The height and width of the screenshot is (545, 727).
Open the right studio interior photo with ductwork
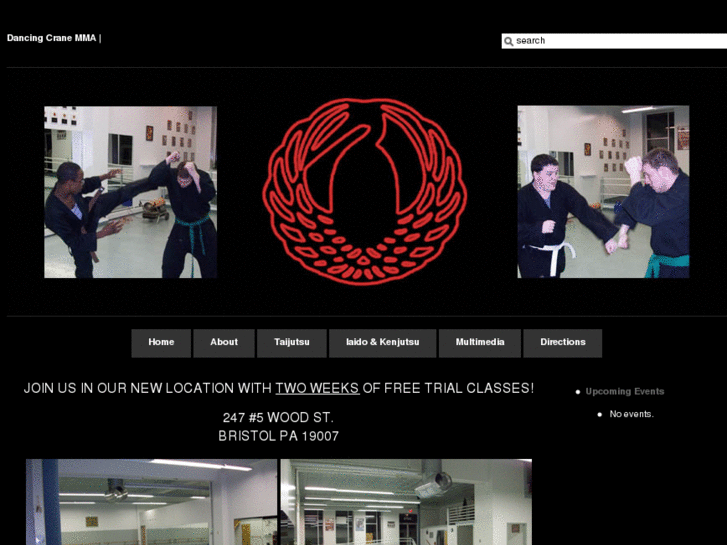tap(406, 502)
